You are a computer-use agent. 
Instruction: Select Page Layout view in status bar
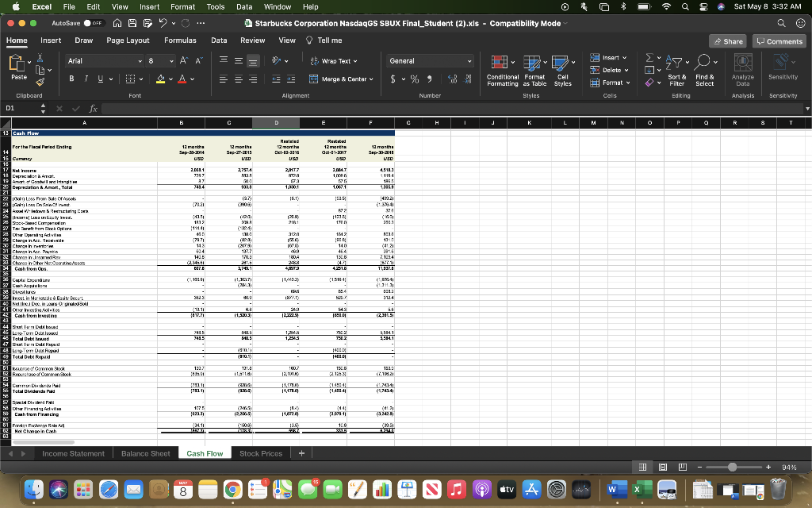662,467
